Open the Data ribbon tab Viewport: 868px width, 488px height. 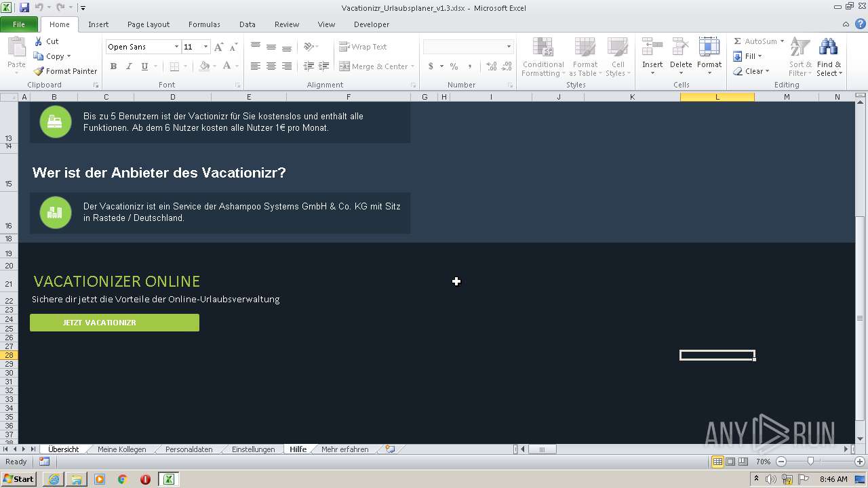click(x=248, y=24)
